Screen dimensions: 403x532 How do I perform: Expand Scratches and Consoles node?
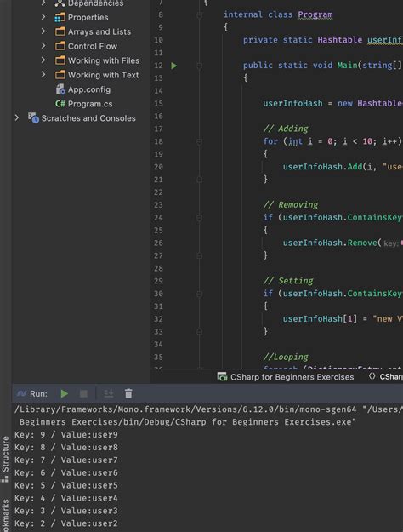pyautogui.click(x=17, y=117)
